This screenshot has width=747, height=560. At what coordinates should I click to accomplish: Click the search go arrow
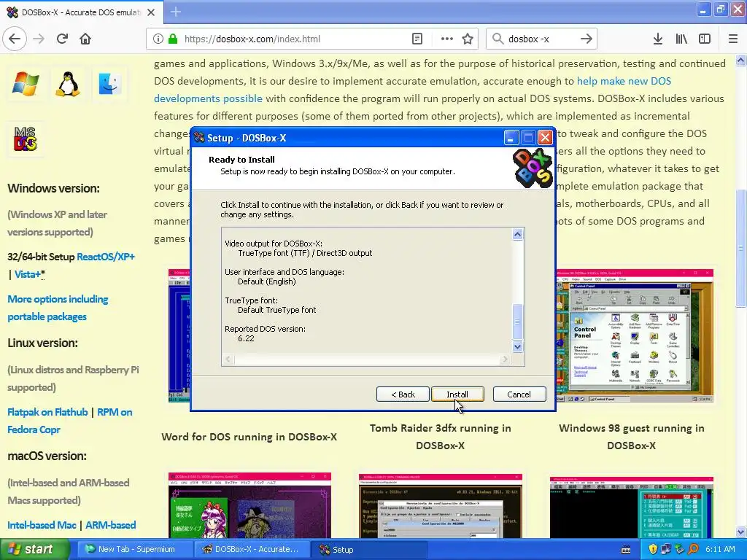click(586, 39)
